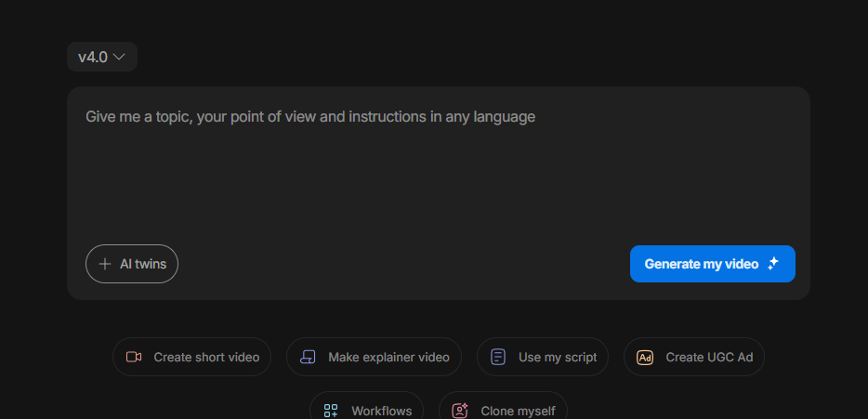
Task: Click empty middle area of prompt box
Action: click(438, 181)
